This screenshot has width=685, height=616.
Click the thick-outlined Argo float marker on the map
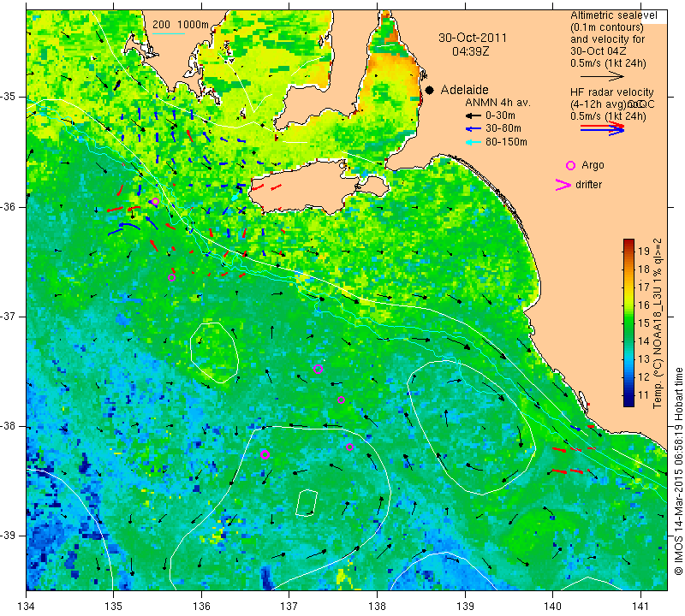pos(265,454)
